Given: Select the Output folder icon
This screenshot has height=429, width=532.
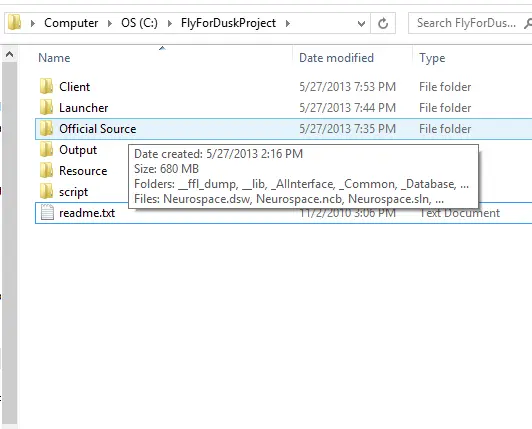Looking at the screenshot, I should pyautogui.click(x=46, y=149).
